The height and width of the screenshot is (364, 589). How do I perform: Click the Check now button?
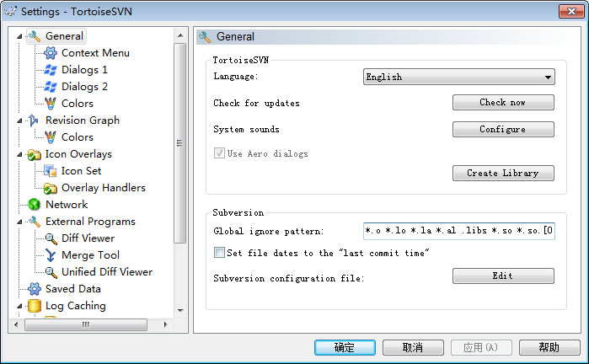click(x=503, y=102)
